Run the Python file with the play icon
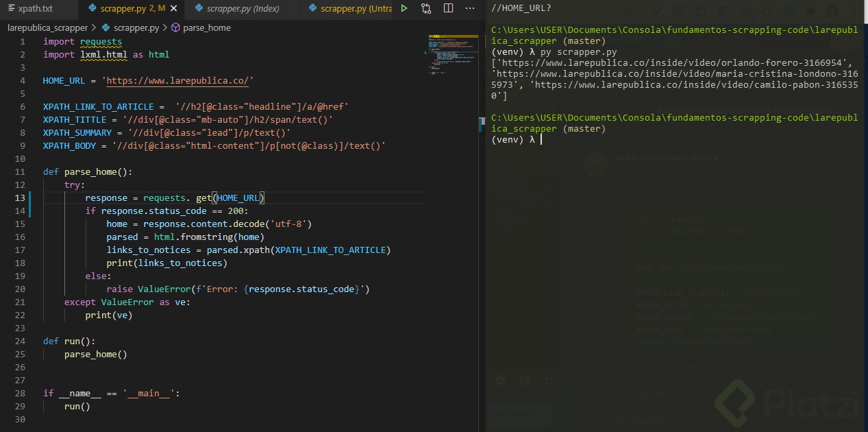This screenshot has height=432, width=868. [x=404, y=9]
